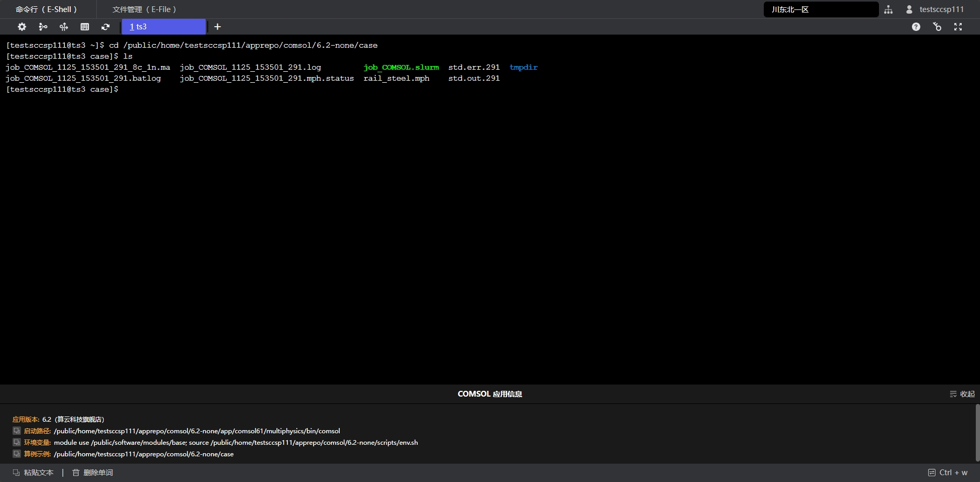This screenshot has width=980, height=482.
Task: Click job_COMSOL_1125_153501_291.mph.status file name
Action: coord(266,78)
